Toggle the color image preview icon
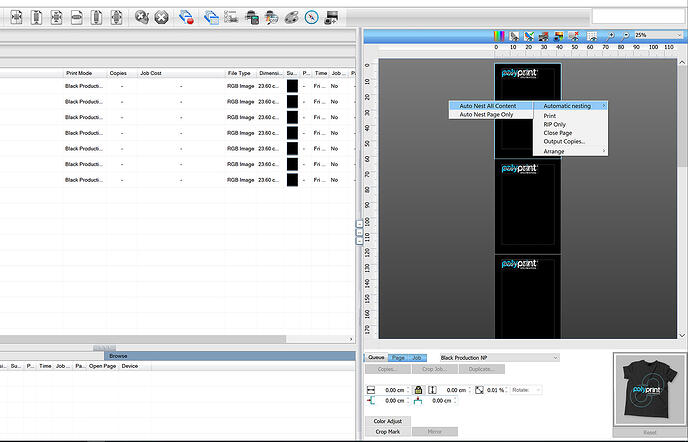This screenshot has height=442, width=688. pos(559,36)
